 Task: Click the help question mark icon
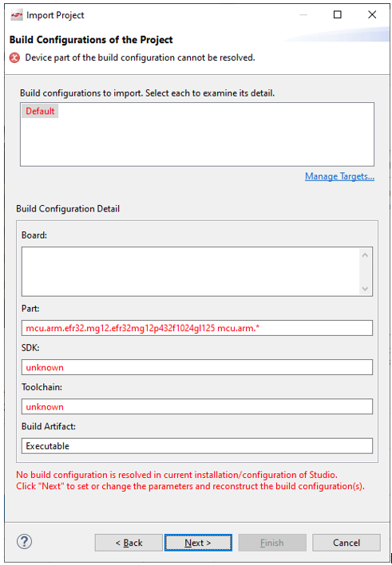[x=25, y=542]
